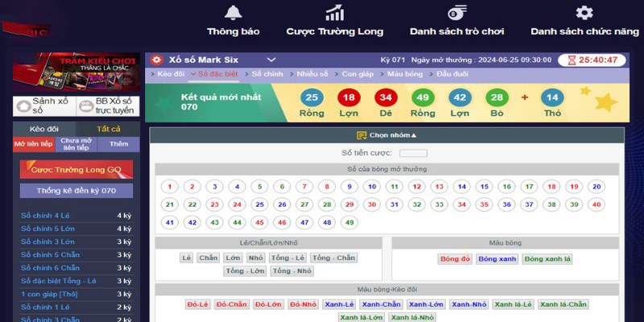The image size is (644, 322).
Task: Select lottery ball number 49
Action: click(x=349, y=222)
